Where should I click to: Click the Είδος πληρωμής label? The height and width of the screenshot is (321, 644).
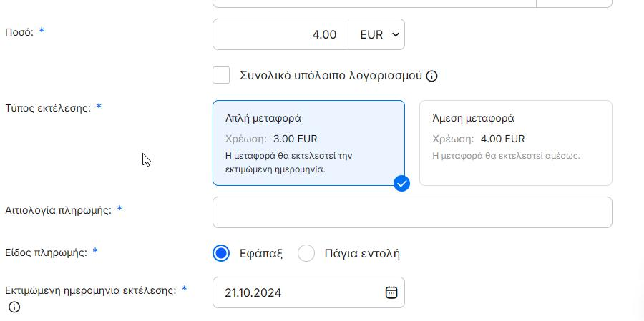[x=46, y=252]
